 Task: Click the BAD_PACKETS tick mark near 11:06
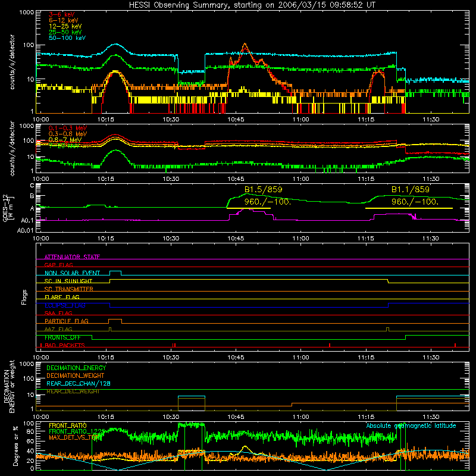click(x=330, y=345)
